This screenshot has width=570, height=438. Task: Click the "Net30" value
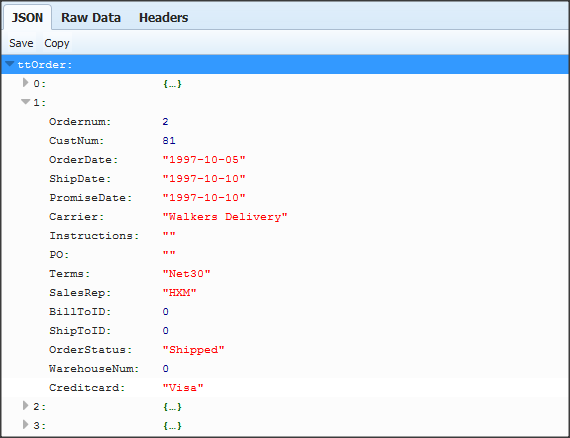coord(186,274)
